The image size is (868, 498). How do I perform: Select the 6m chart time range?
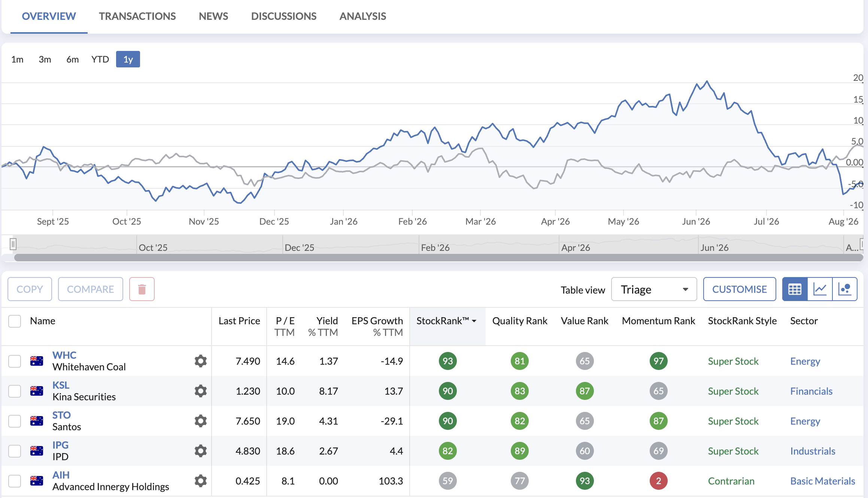click(72, 59)
